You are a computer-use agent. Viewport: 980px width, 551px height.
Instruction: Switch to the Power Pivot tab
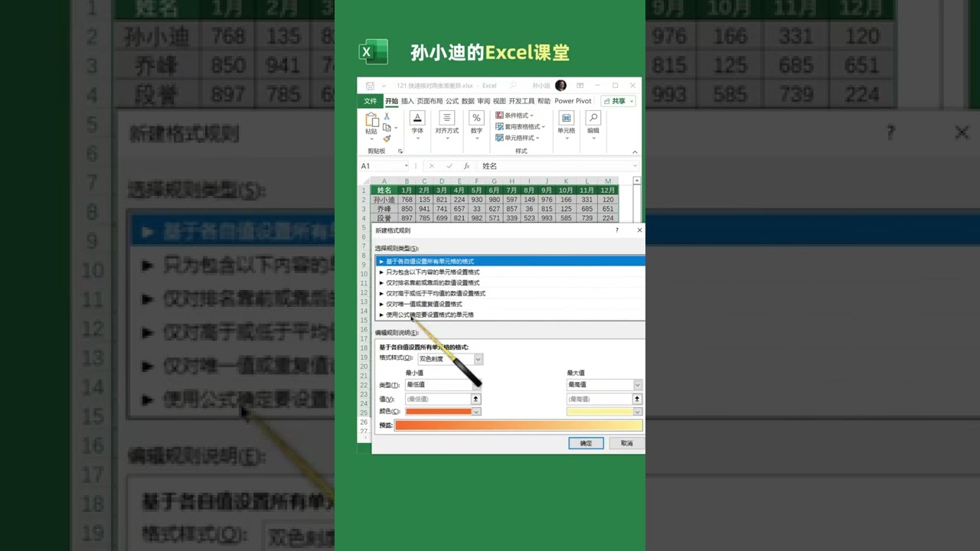point(573,101)
